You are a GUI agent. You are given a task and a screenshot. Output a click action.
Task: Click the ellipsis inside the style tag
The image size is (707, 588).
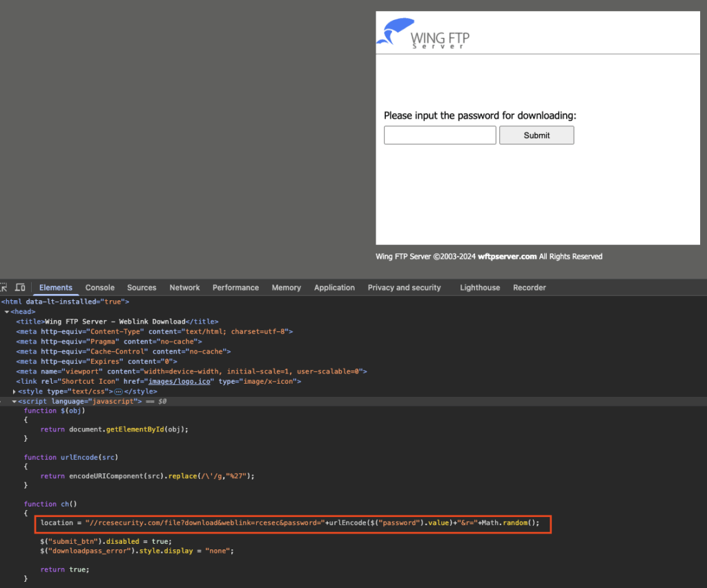tap(118, 391)
